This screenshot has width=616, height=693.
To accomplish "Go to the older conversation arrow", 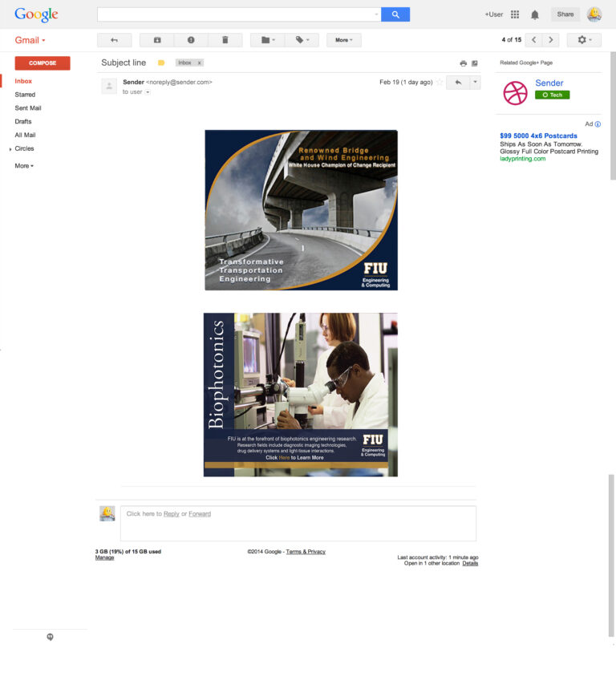I will click(550, 40).
